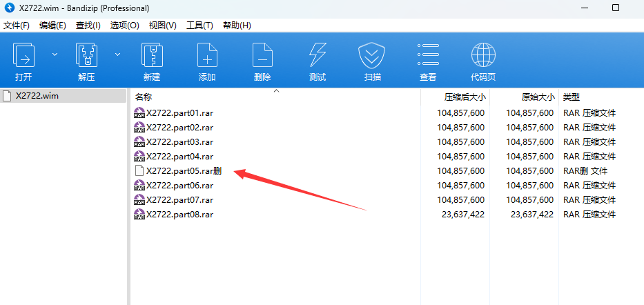Viewport: 644px width, 305px height.
Task: Click RAR icon of X2722.part02.rar
Action: click(x=139, y=127)
